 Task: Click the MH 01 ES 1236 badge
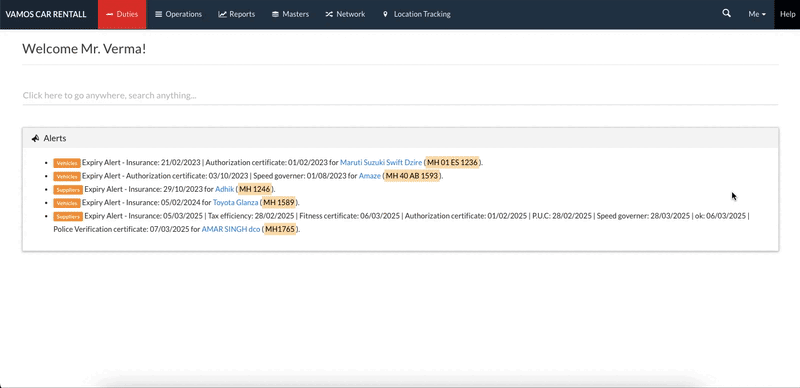pyautogui.click(x=452, y=162)
